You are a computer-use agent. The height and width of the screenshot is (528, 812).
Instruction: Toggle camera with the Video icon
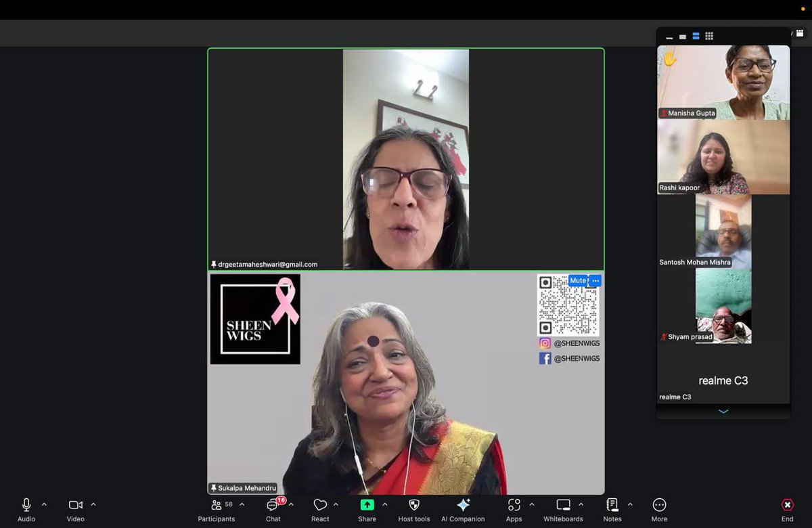click(x=76, y=505)
